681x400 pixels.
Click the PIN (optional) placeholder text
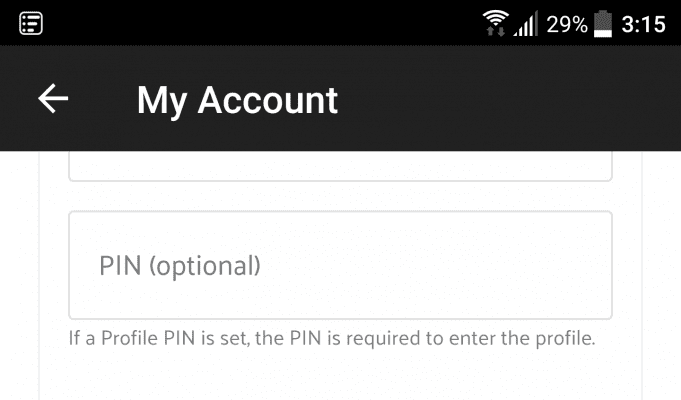click(x=180, y=266)
